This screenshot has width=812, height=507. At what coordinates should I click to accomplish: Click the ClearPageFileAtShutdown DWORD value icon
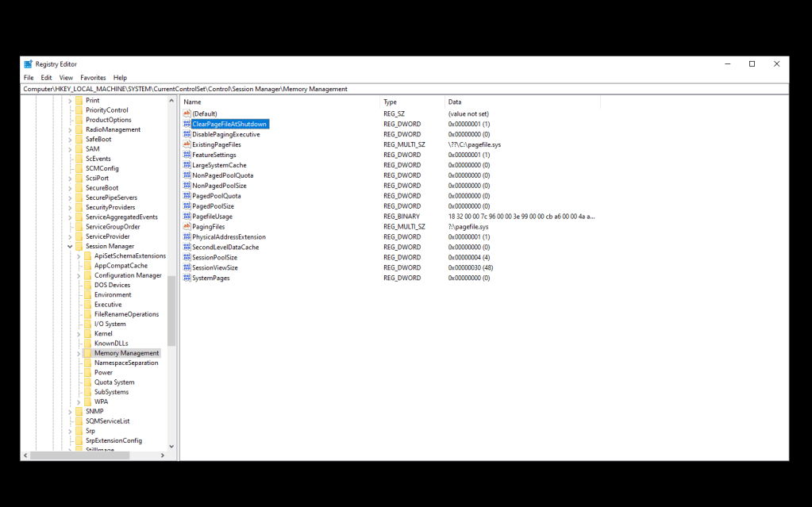pos(187,125)
